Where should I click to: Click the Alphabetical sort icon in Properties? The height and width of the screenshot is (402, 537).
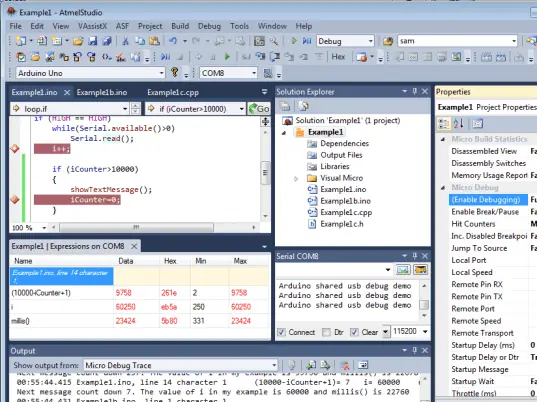pos(459,124)
